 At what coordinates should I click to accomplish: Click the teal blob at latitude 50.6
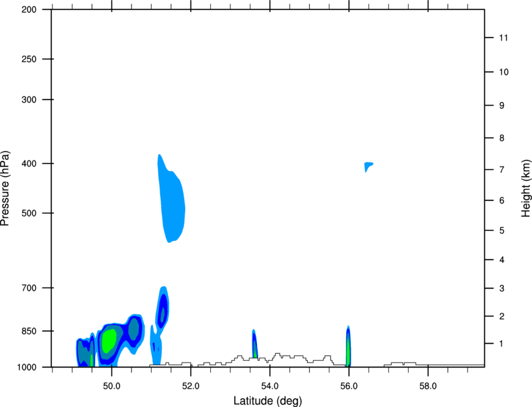[134, 329]
